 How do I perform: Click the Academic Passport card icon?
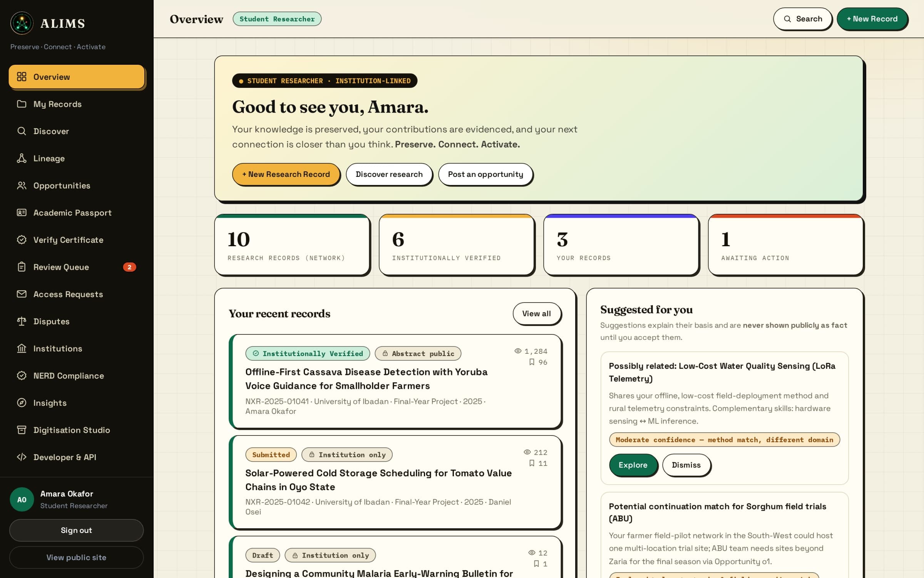coord(22,213)
